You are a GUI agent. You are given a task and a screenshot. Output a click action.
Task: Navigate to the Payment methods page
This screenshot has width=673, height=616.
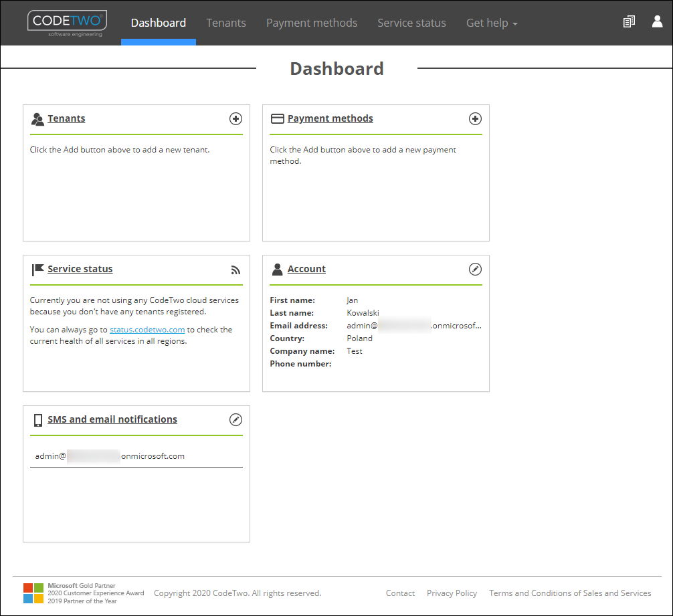pos(311,23)
